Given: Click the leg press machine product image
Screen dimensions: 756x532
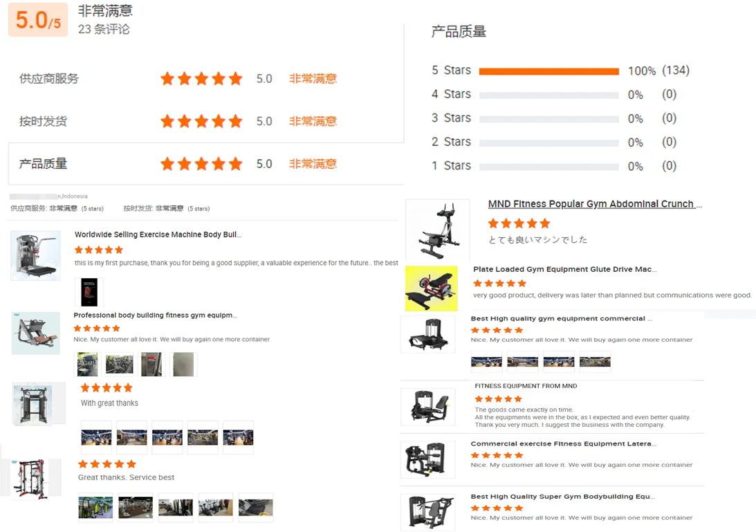Looking at the screenshot, I should click(36, 333).
